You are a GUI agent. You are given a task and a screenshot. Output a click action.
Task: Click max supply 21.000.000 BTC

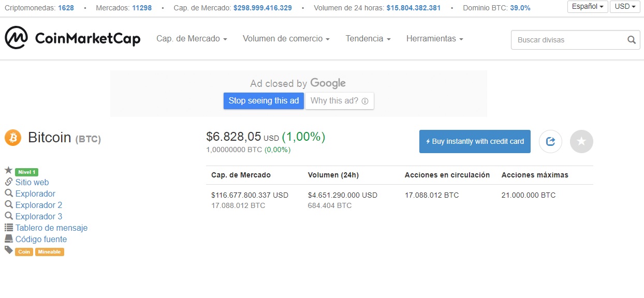coord(529,195)
